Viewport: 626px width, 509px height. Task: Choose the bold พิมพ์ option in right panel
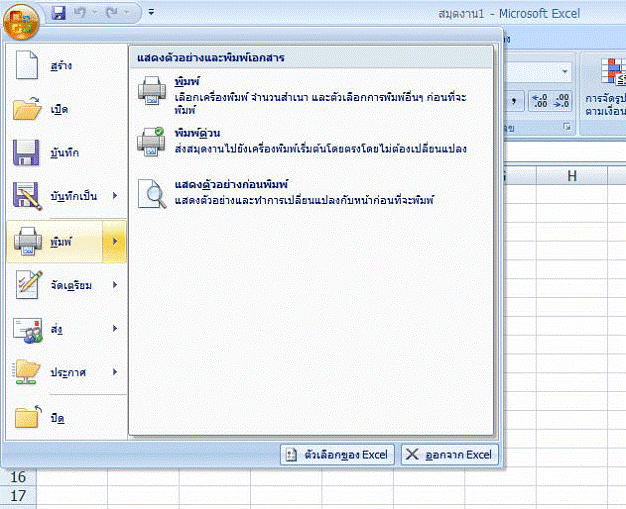pos(311,96)
